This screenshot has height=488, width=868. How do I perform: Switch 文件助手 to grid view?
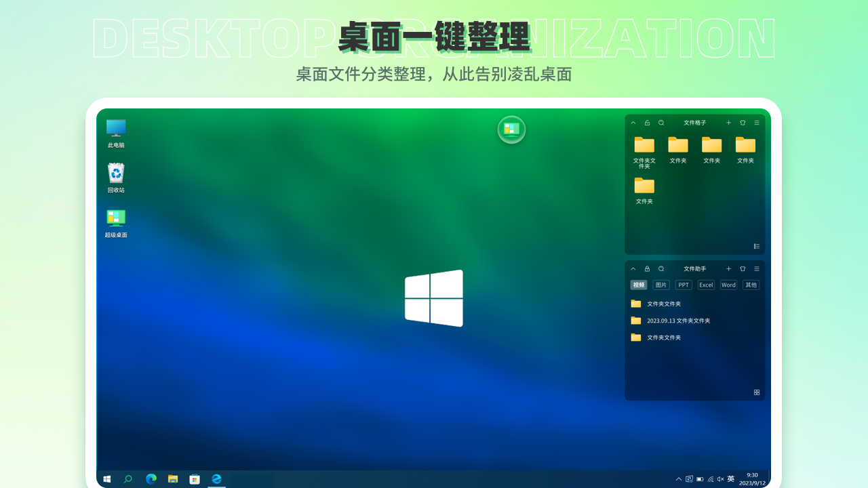pyautogui.click(x=757, y=392)
